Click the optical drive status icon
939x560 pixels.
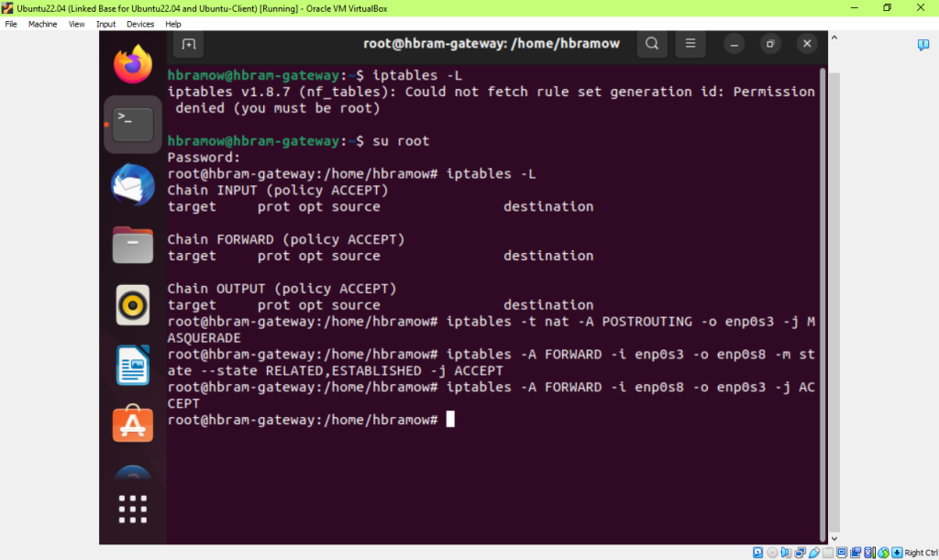click(772, 553)
